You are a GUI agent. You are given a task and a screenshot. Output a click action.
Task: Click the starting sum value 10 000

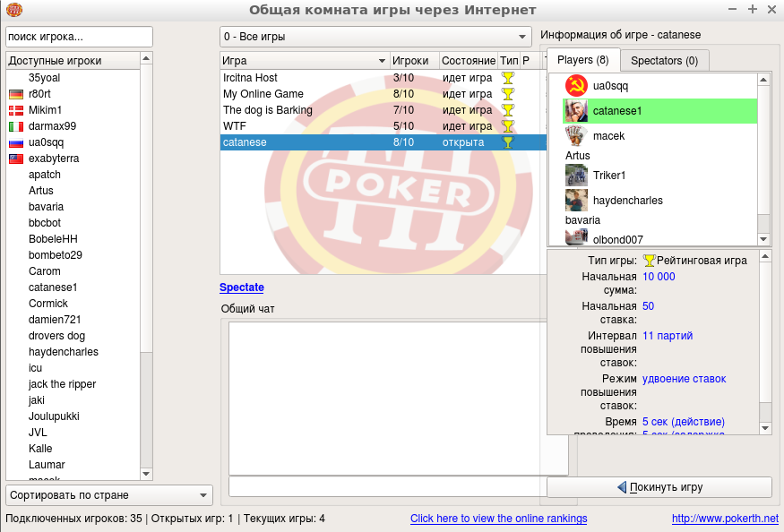659,277
